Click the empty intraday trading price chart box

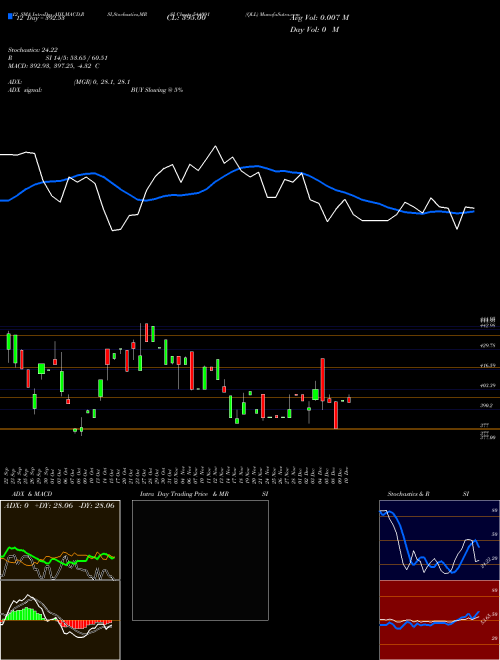[200, 560]
